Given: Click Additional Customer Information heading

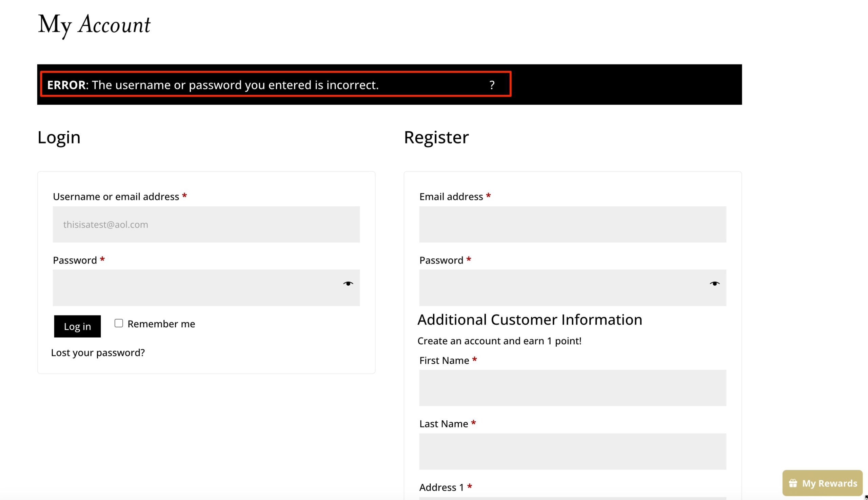Looking at the screenshot, I should (529, 320).
